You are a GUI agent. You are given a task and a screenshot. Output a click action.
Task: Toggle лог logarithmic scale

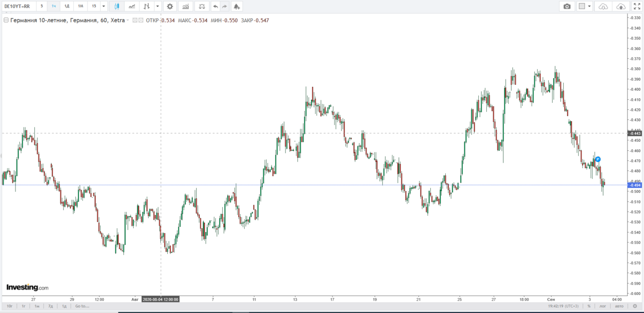click(x=603, y=306)
